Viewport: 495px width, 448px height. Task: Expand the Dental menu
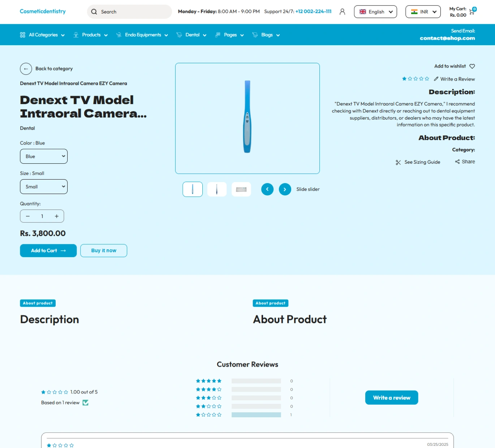click(191, 35)
